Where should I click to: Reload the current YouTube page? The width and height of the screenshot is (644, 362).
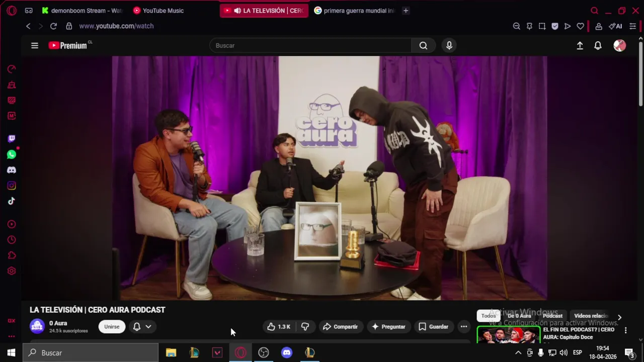click(x=53, y=26)
